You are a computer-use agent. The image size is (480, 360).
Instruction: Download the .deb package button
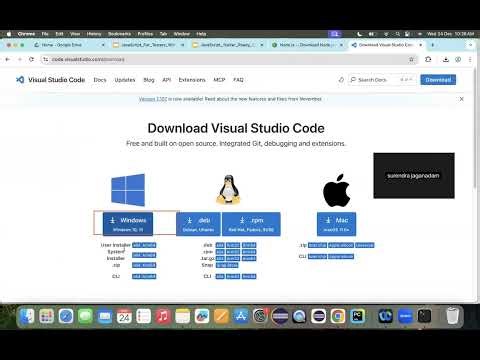tap(198, 224)
